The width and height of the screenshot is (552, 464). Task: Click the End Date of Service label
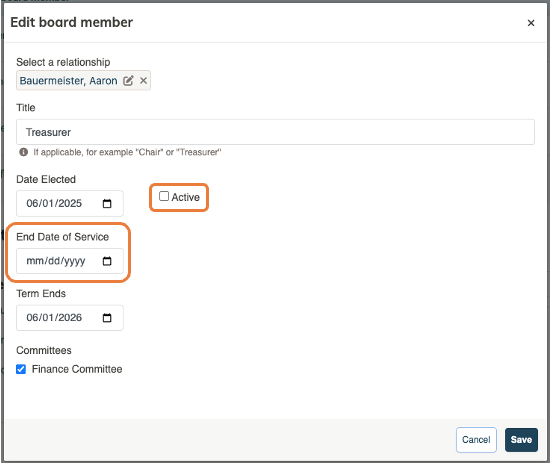[x=63, y=237]
